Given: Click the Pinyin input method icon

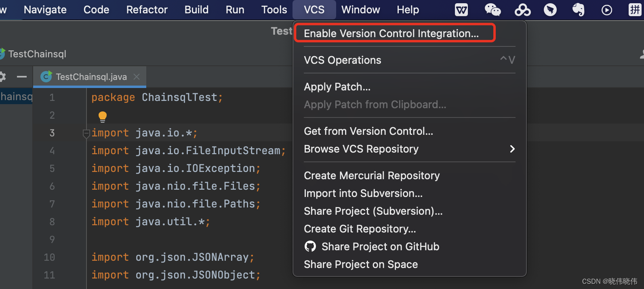Looking at the screenshot, I should tap(635, 10).
